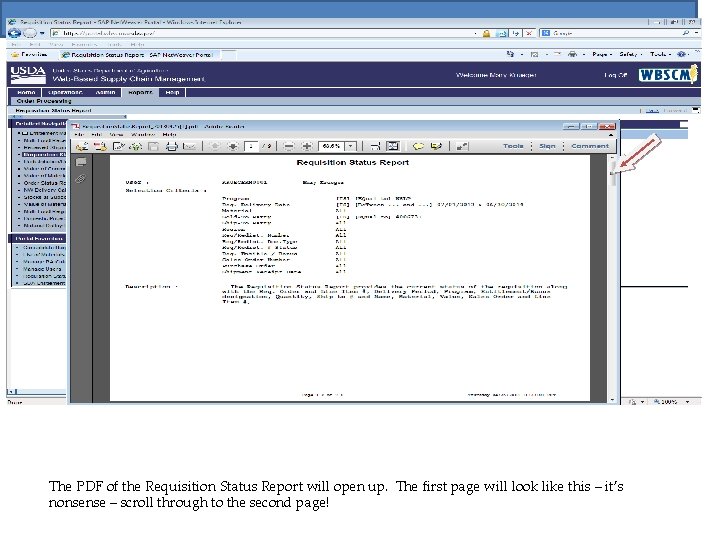Viewport: 720px width, 540px height.
Task: Open the Sign pane in Reader
Action: 547,146
